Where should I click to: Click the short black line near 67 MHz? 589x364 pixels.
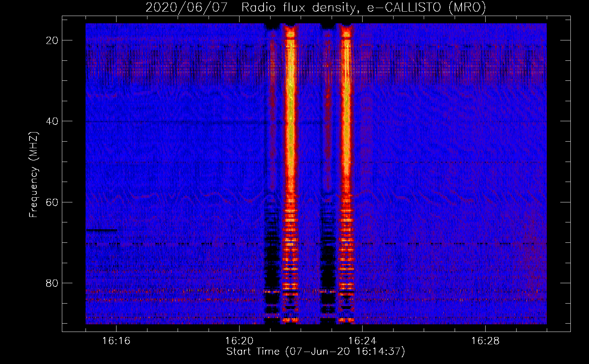(x=102, y=230)
